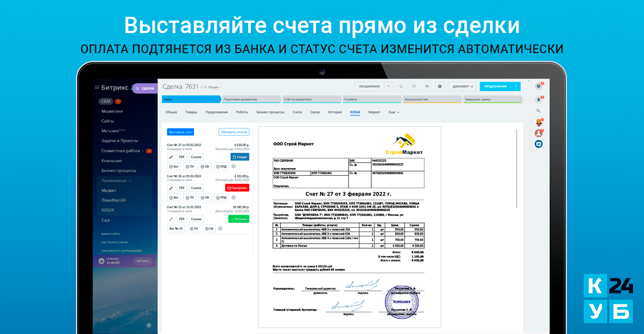The image size is (644, 334).
Task: Add СФ for invoice № 27
Action: tap(204, 166)
